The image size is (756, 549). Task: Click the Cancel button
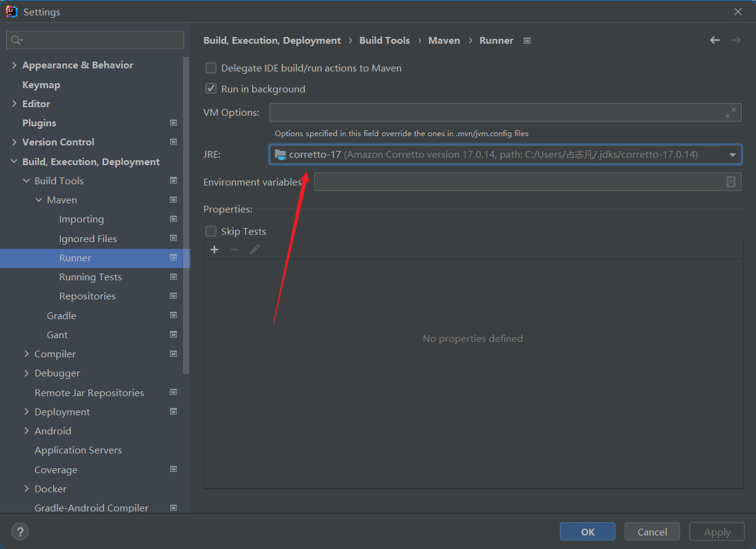[x=652, y=532]
